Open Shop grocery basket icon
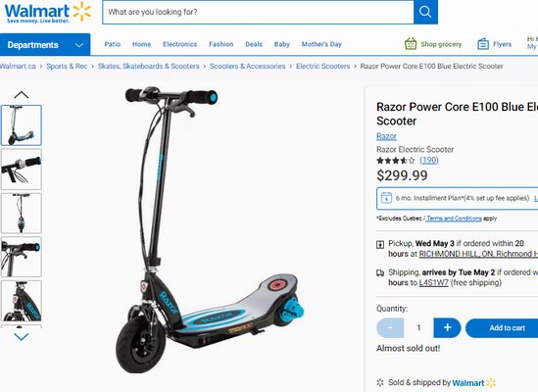538x392 pixels. (411, 44)
